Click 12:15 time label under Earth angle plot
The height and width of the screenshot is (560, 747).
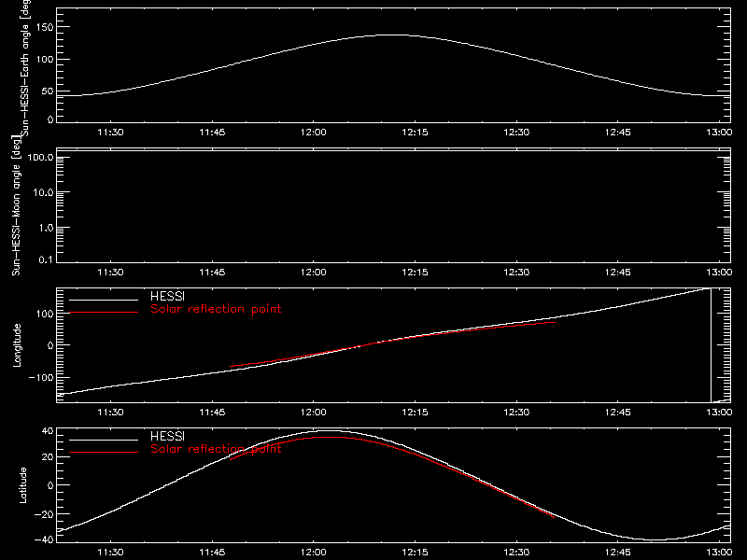415,133
